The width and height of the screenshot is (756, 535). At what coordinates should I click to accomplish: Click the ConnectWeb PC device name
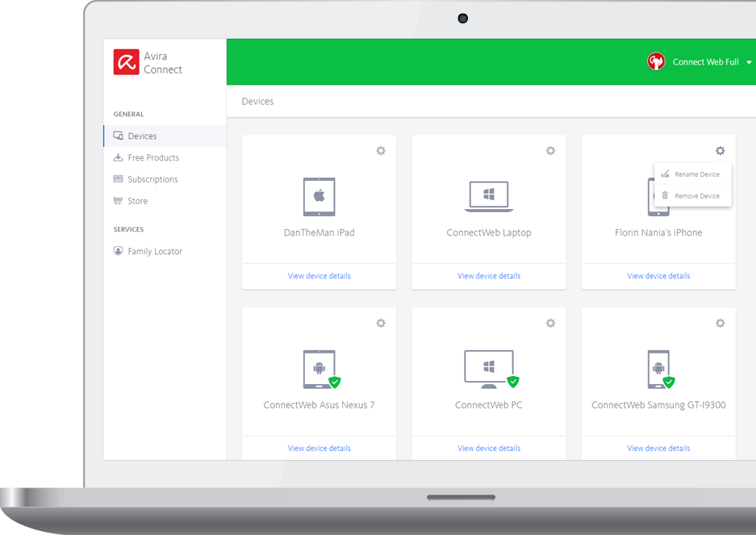point(489,405)
